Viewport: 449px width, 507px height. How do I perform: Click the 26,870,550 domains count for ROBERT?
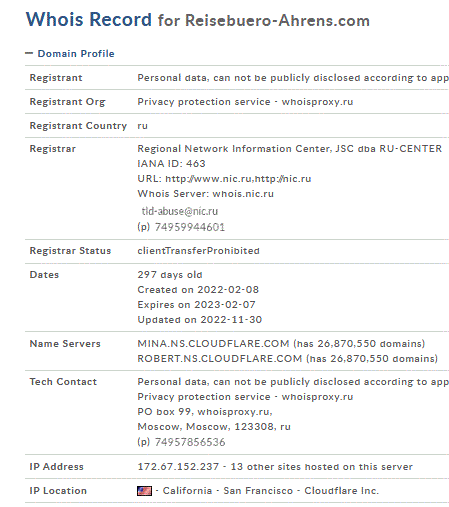coord(372,359)
